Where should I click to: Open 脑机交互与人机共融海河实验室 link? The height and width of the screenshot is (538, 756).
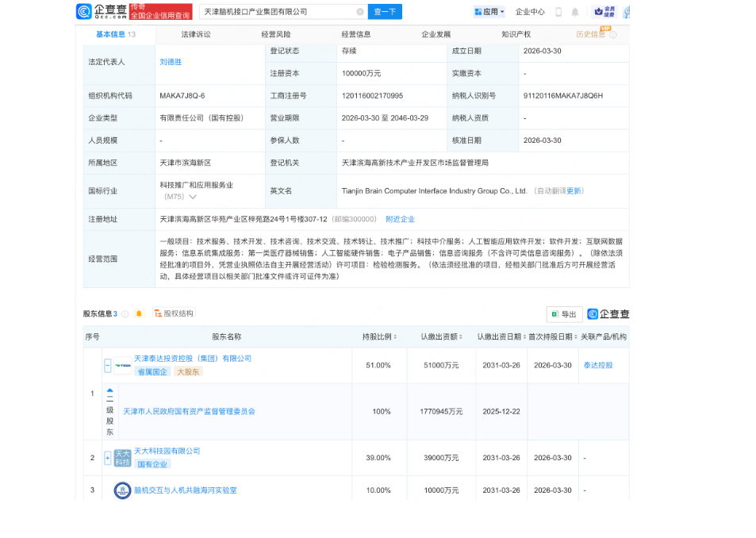tap(185, 490)
